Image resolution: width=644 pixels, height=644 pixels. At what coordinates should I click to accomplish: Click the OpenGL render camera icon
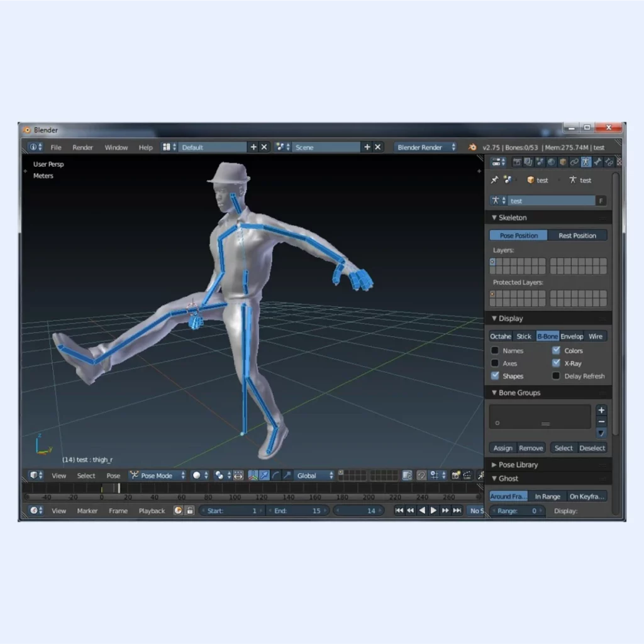point(455,475)
